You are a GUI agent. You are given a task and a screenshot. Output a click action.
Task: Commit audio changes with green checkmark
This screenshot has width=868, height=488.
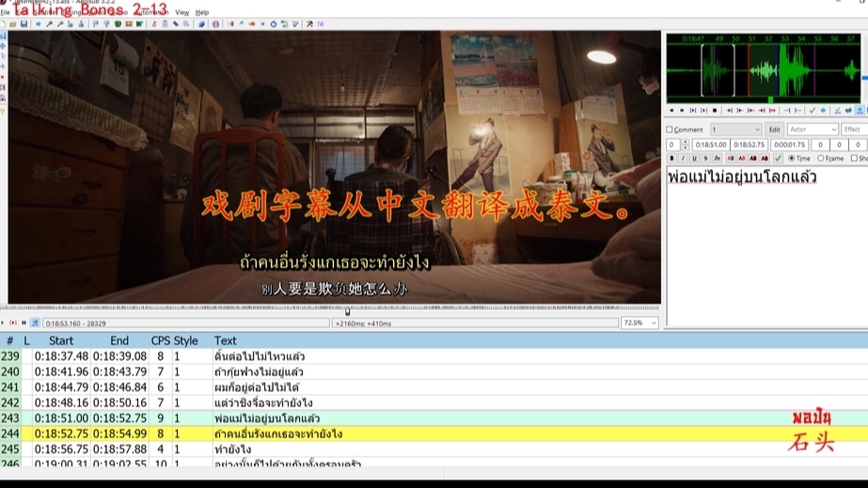coord(813,110)
